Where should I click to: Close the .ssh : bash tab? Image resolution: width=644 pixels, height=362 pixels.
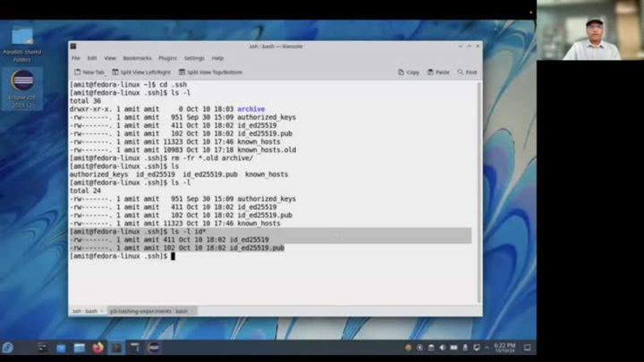102,311
